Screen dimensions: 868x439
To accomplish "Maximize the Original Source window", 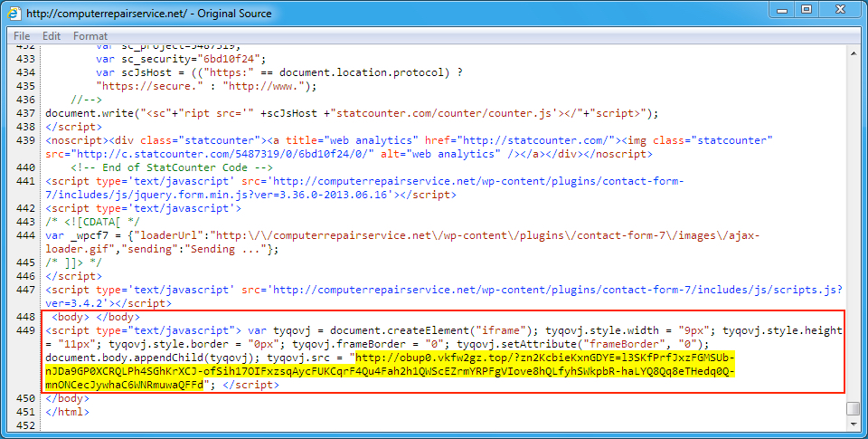I will [807, 10].
